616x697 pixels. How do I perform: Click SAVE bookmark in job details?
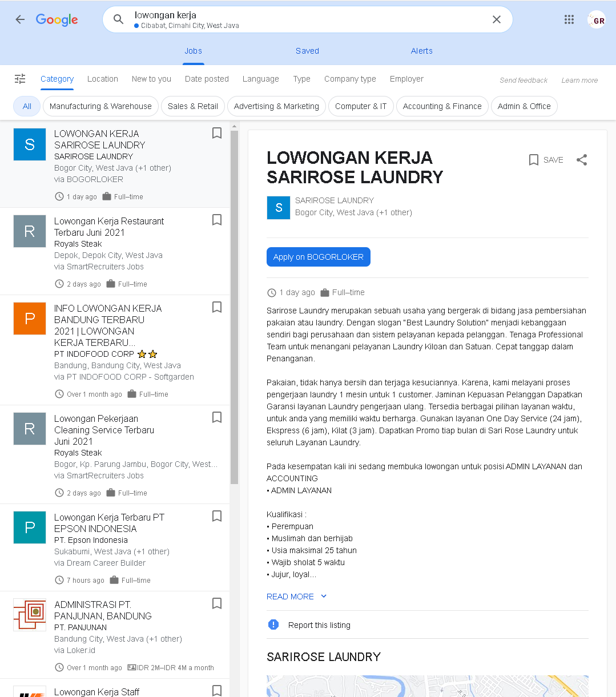point(546,160)
